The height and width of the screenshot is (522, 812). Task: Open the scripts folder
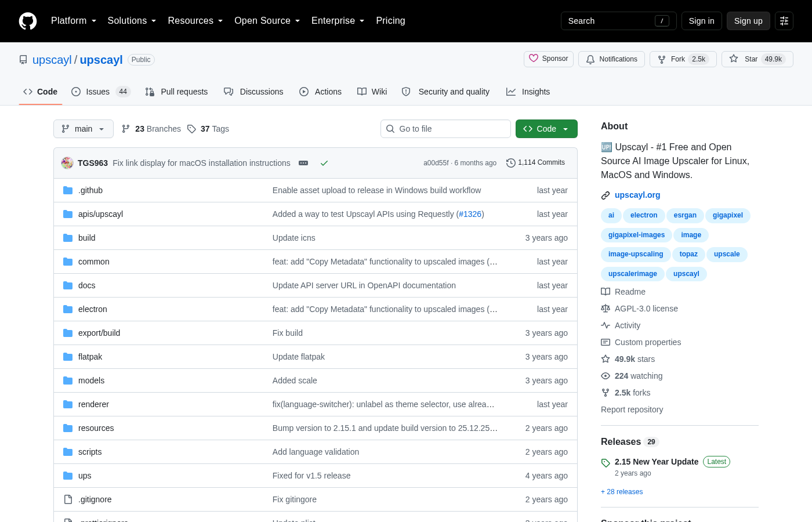pyautogui.click(x=90, y=452)
